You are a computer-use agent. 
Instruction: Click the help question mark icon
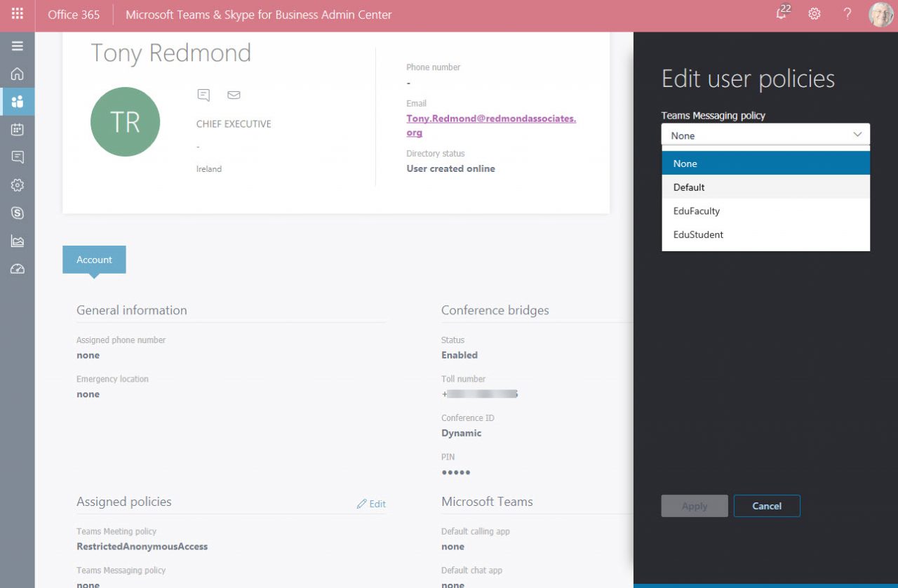[x=847, y=14]
